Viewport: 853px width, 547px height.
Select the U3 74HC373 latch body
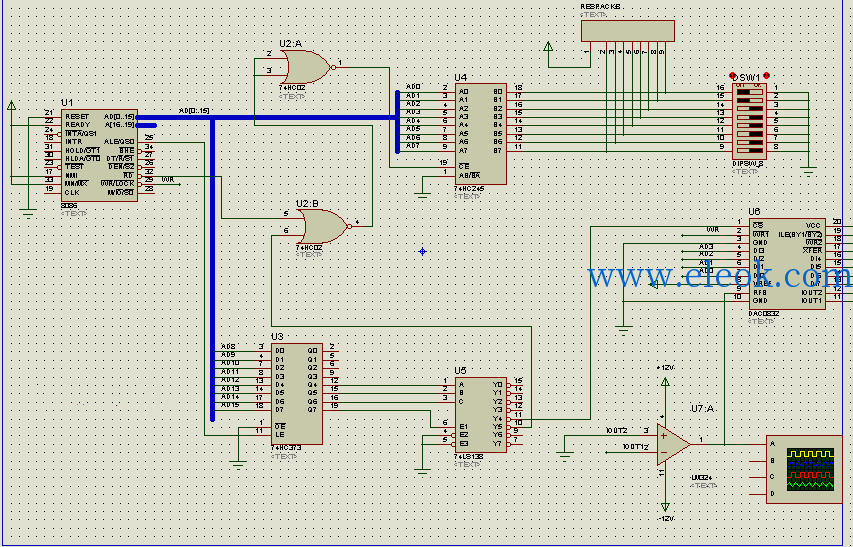click(296, 394)
